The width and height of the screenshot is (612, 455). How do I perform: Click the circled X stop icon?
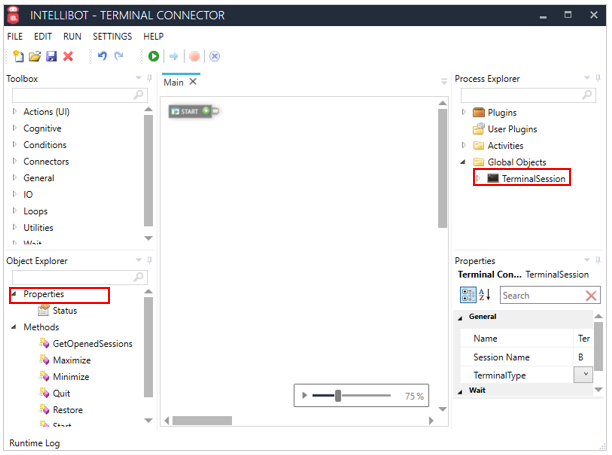tap(215, 57)
